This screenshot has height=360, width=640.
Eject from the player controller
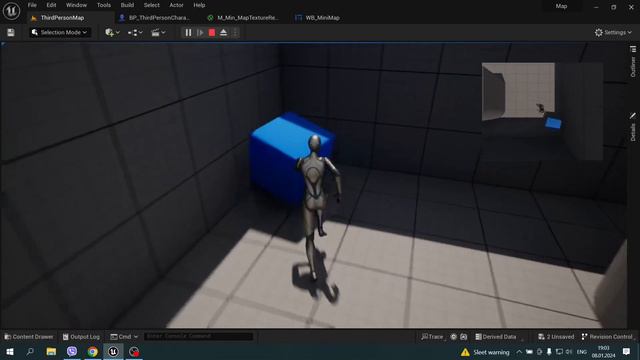(x=223, y=33)
